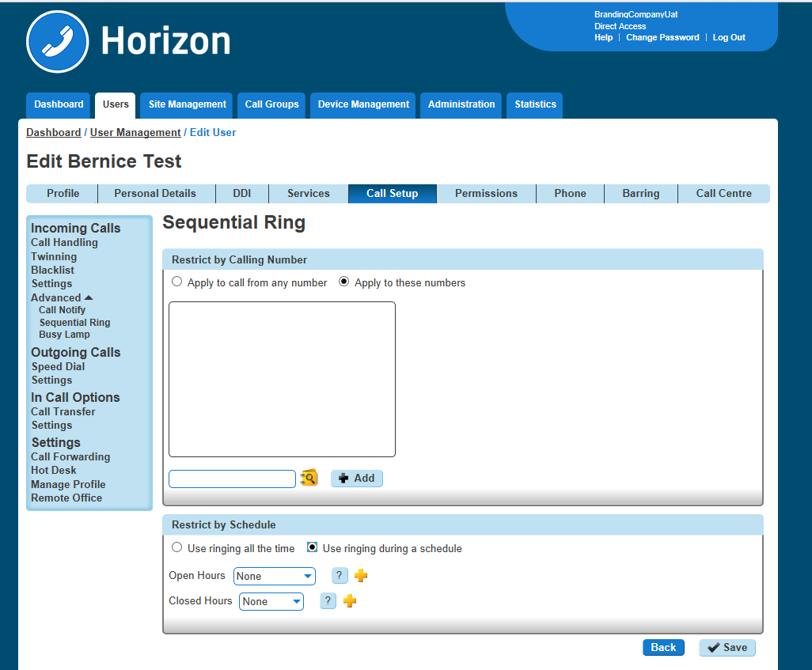The height and width of the screenshot is (670, 812).
Task: Open Sequential Ring in sidebar
Action: 75,323
